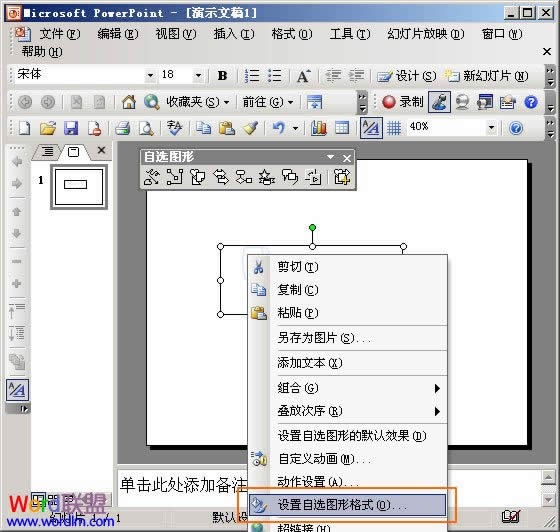Close the slides thumbnail pane
The height and width of the screenshot is (532, 560).
(x=101, y=150)
